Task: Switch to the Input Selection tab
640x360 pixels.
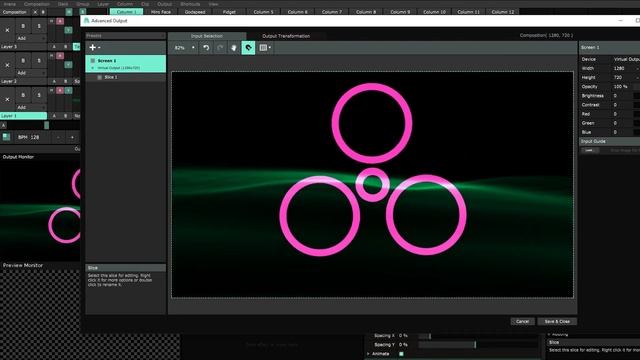Action: [x=207, y=36]
